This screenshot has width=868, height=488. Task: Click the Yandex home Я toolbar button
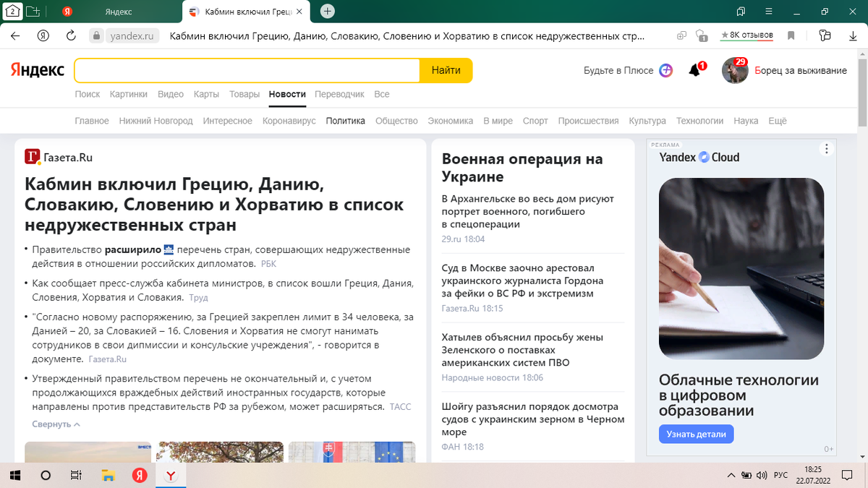[43, 35]
